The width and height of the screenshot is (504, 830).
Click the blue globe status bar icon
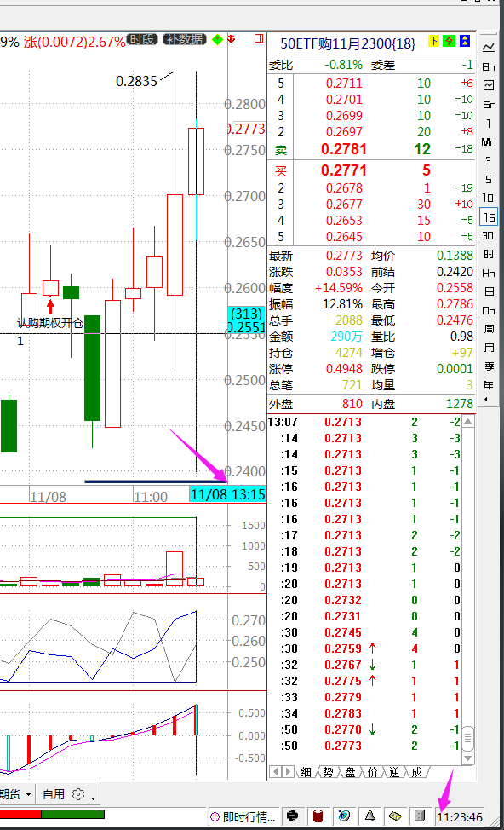point(344,816)
